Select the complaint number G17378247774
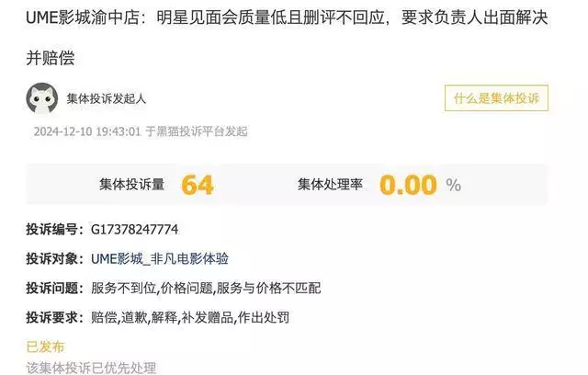Screen dimensions: 588x375 coord(135,229)
